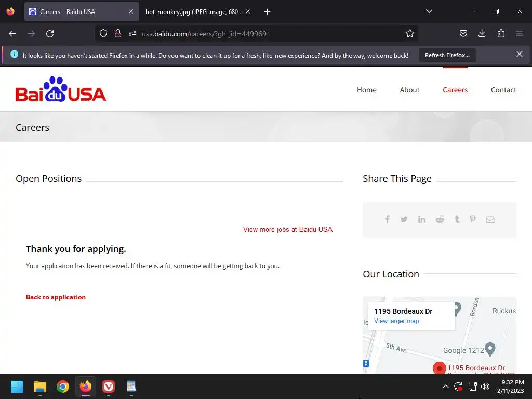The width and height of the screenshot is (532, 399).
Task: Open the Firefox downloads panel
Action: pyautogui.click(x=482, y=33)
